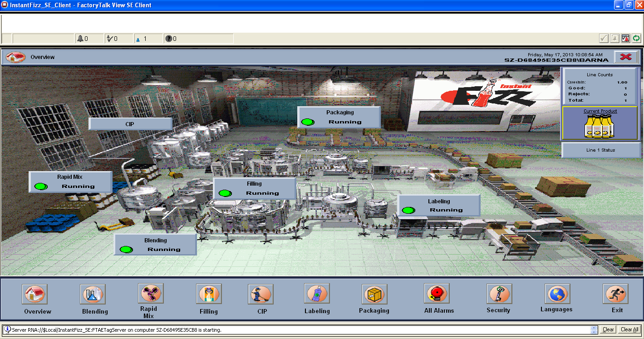Click the date and time text in header

coord(565,54)
